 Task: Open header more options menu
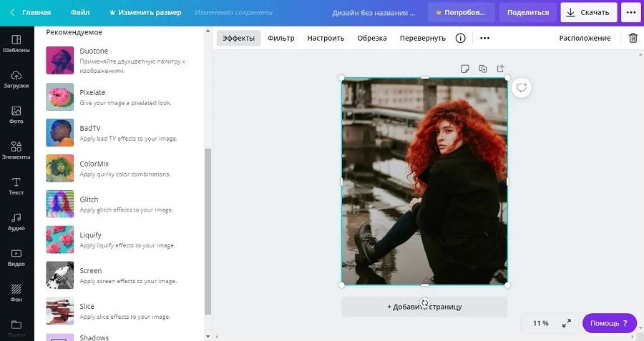point(631,12)
